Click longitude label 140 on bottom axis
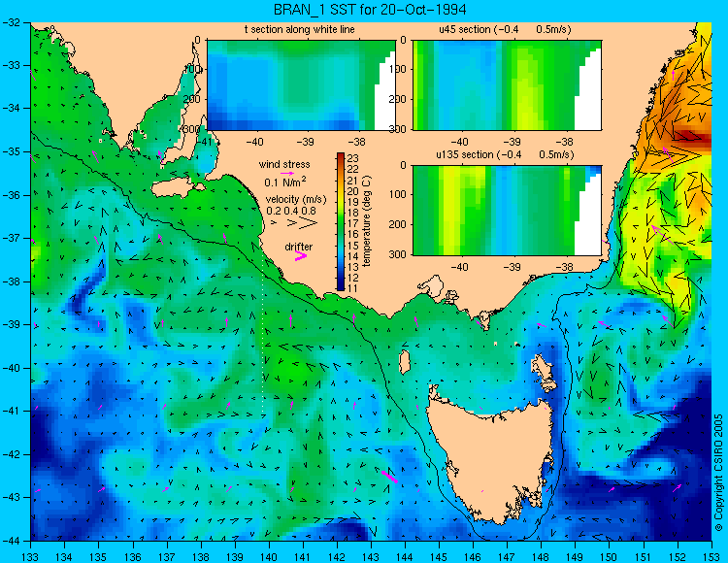Viewport: 728px width, 563px height. (269, 557)
